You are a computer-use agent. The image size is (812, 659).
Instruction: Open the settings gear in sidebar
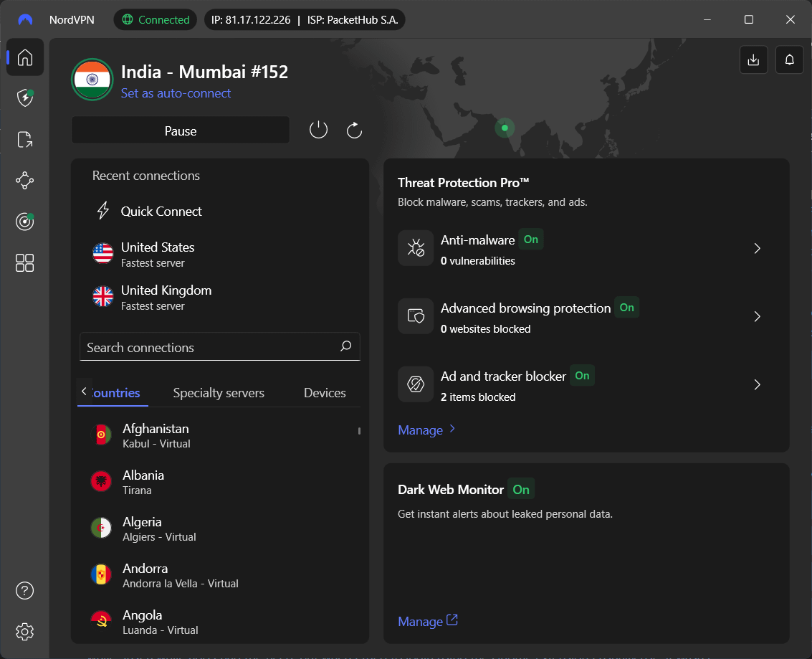tap(25, 632)
